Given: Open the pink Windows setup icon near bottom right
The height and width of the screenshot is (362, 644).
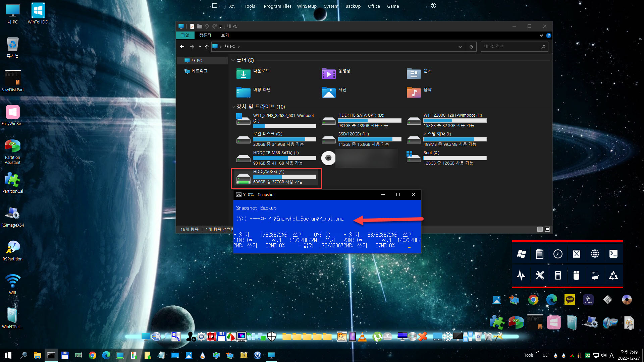Looking at the screenshot, I should [553, 322].
